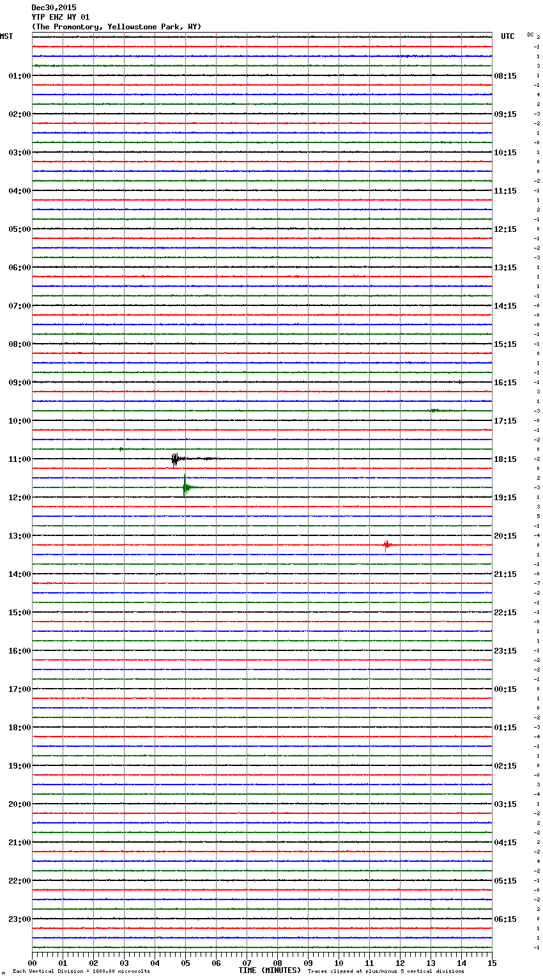Screen dimensions: 543x980
Task: Click the "02:15" UTC time label
Action: tap(505, 766)
